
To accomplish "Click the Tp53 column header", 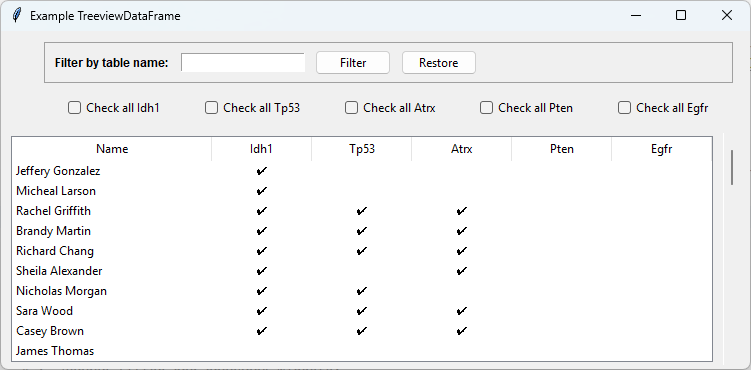I will [362, 149].
